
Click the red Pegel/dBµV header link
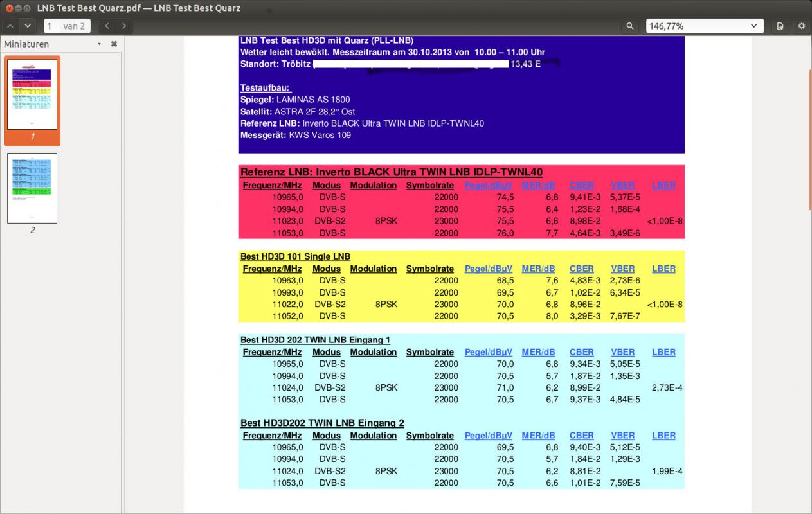(488, 186)
